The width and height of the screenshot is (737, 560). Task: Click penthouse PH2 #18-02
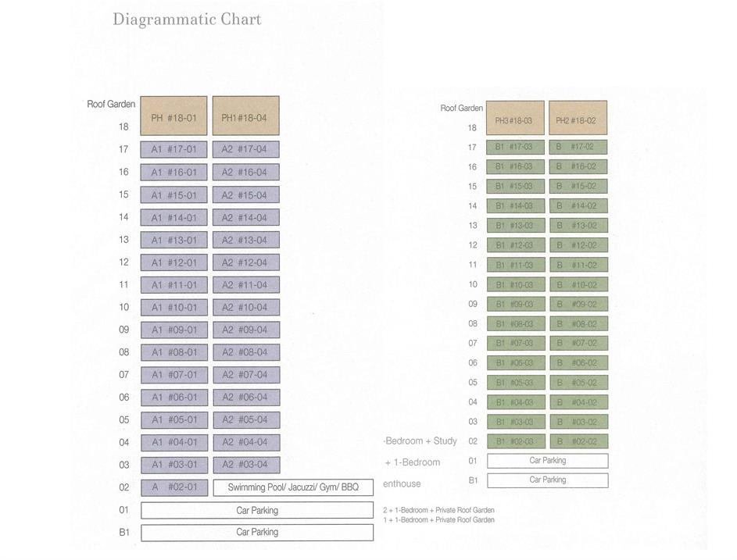pos(578,119)
